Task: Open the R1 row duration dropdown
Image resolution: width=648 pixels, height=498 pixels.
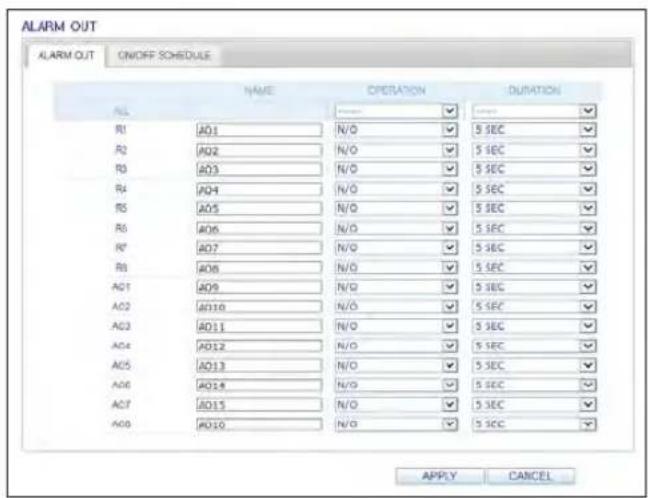Action: pos(534,130)
